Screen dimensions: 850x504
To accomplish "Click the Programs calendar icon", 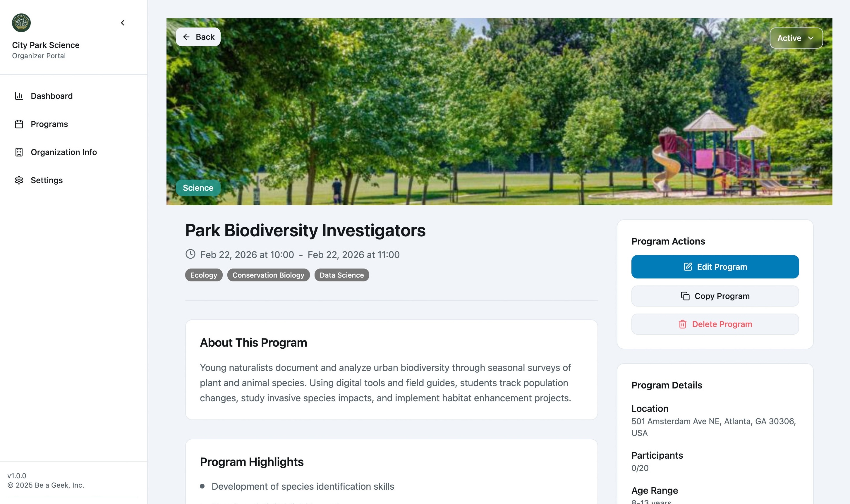I will pos(19,124).
